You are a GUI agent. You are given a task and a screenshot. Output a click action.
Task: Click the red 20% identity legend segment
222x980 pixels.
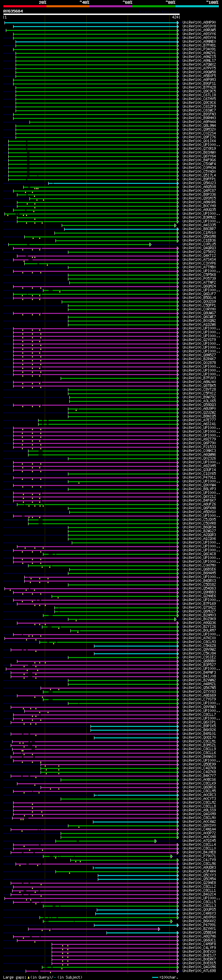25,6
